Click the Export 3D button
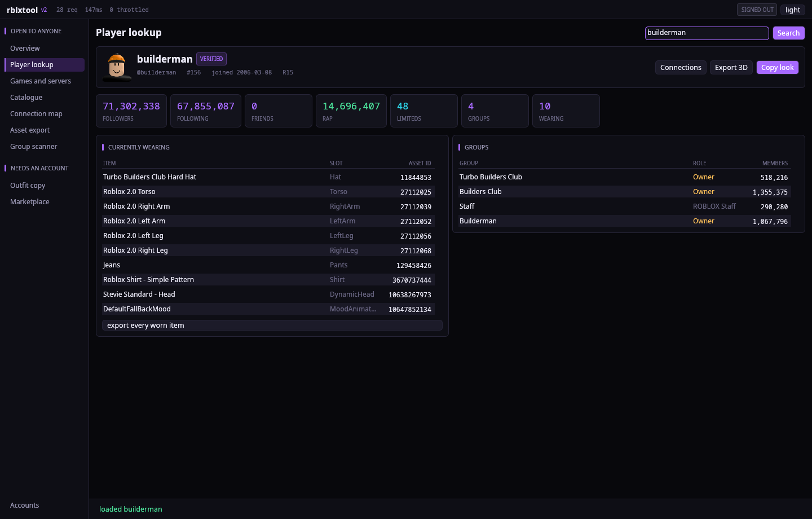 coord(731,68)
